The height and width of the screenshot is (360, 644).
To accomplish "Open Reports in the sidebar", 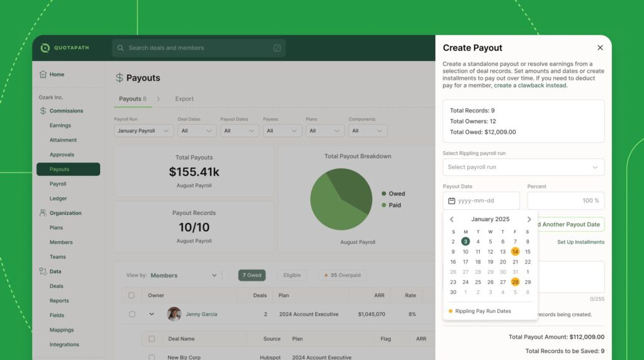I will pyautogui.click(x=59, y=300).
